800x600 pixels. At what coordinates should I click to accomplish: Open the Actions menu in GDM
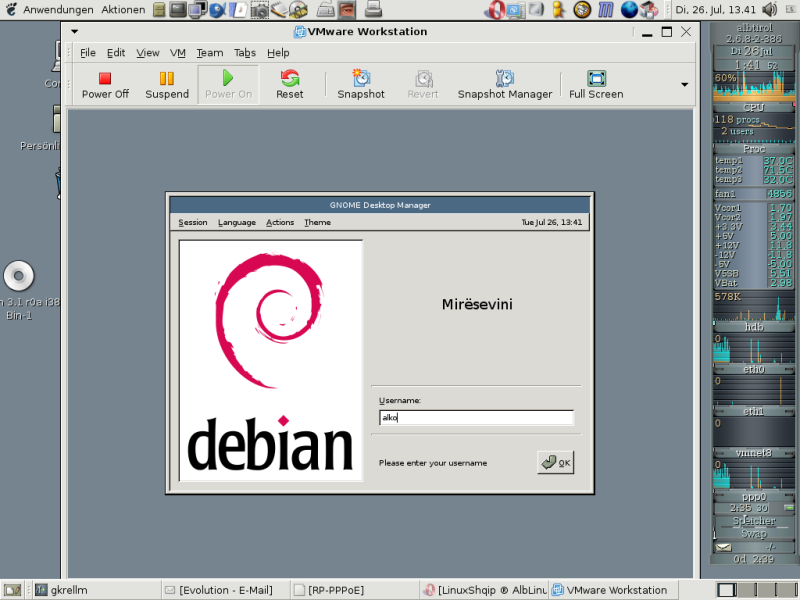click(x=280, y=222)
